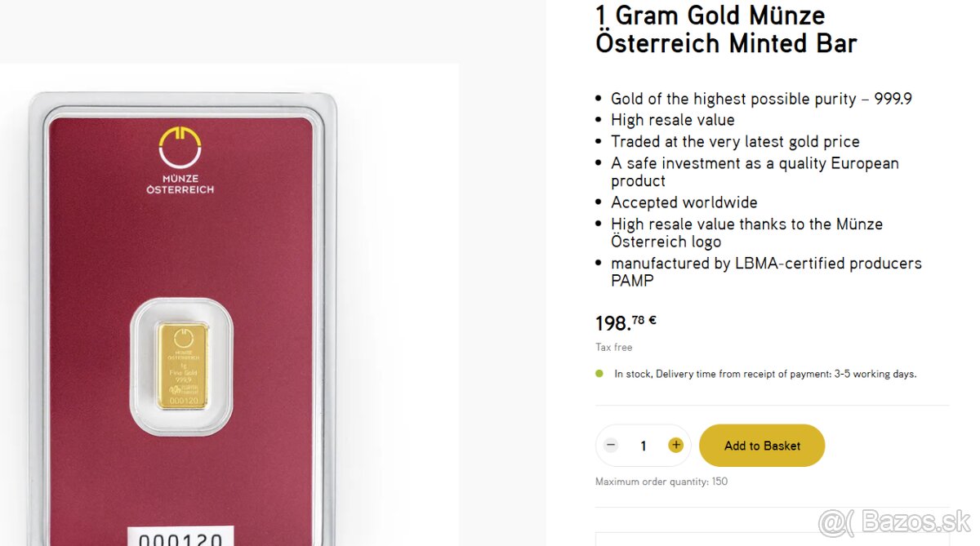Decrease quantity with the minus button
The image size is (980, 546).
pyautogui.click(x=611, y=446)
